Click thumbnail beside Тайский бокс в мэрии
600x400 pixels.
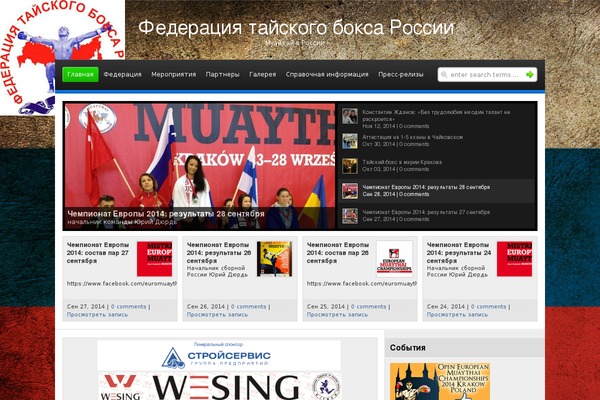pyautogui.click(x=350, y=166)
